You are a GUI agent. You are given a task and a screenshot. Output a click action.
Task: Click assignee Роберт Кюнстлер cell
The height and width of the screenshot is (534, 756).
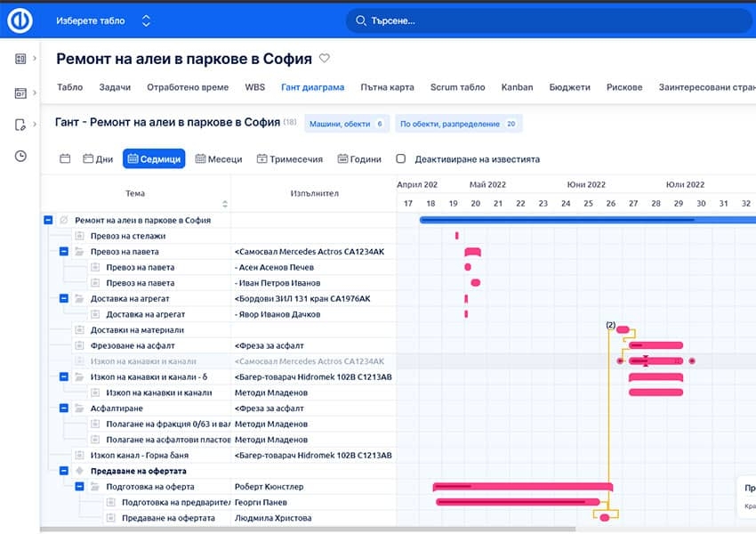(313, 486)
